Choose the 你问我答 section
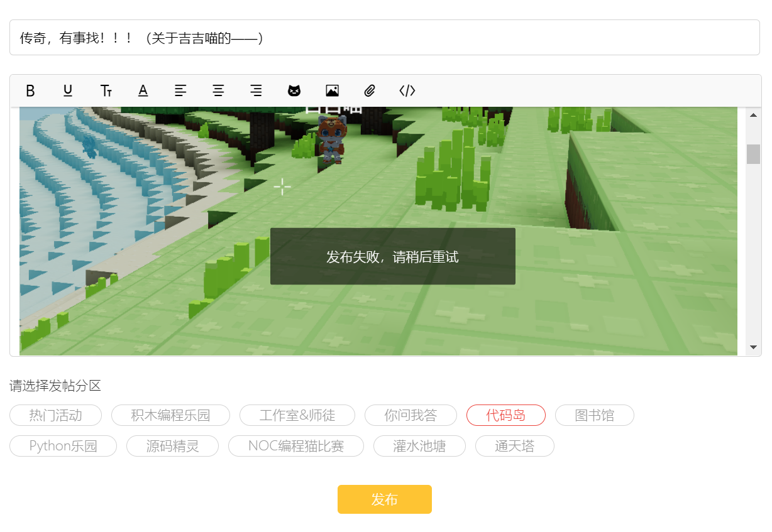Image resolution: width=772 pixels, height=532 pixels. (411, 415)
